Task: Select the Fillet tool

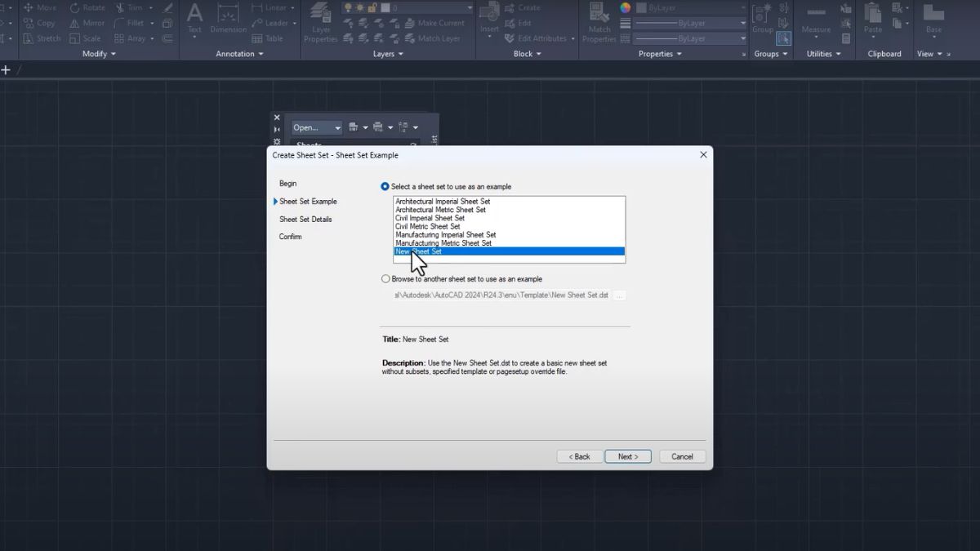Action: point(129,23)
